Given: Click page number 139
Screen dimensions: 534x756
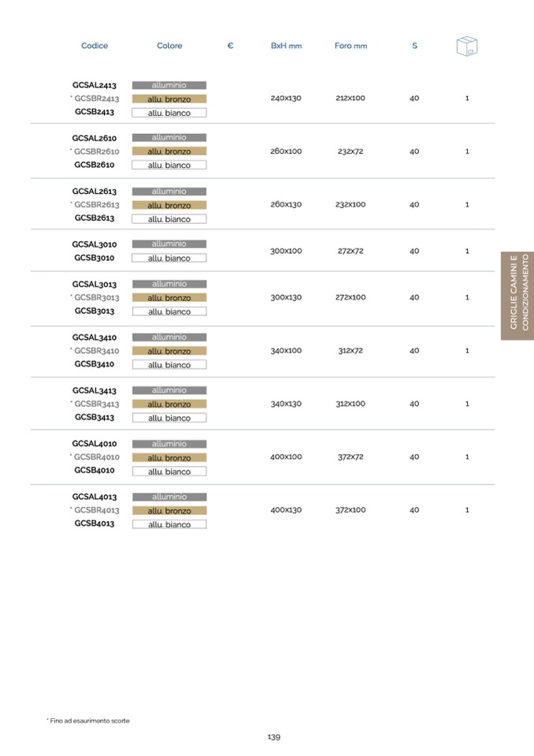Looking at the screenshot, I should [273, 738].
